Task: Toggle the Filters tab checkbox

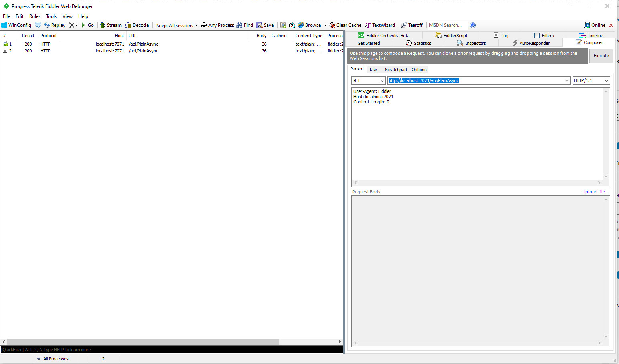Action: coord(537,36)
